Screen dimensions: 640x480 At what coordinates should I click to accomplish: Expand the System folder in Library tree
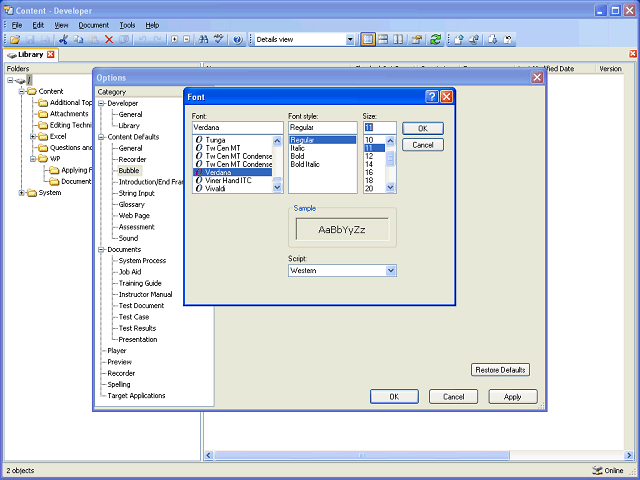(x=22, y=193)
